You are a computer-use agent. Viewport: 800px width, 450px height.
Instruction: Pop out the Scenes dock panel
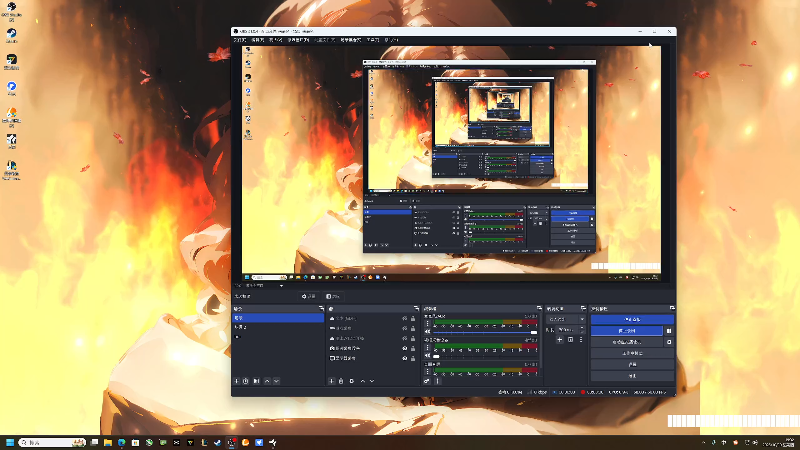[x=321, y=309]
